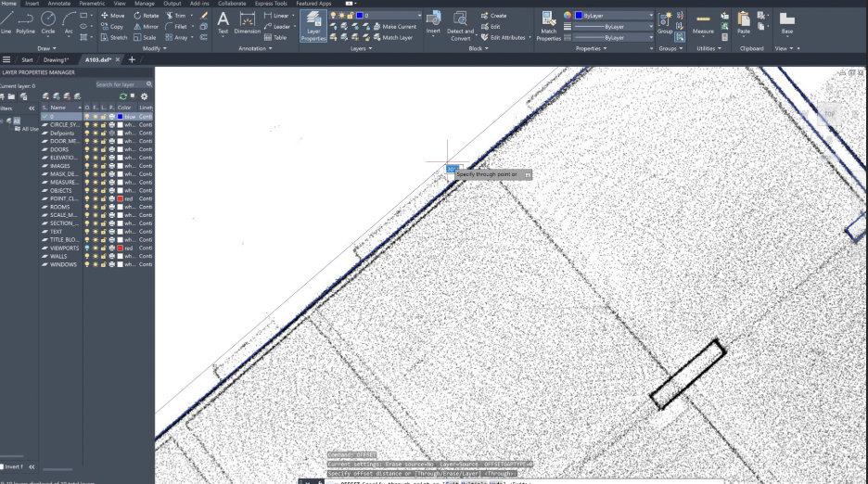Switch to the Drawing1 document tab
The width and height of the screenshot is (868, 484).
(56, 59)
